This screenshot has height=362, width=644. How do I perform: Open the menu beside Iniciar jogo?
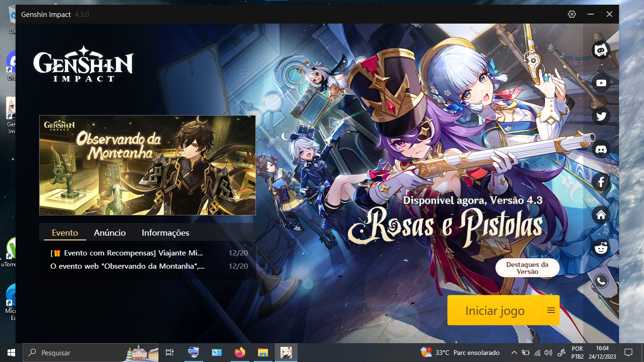tap(551, 310)
